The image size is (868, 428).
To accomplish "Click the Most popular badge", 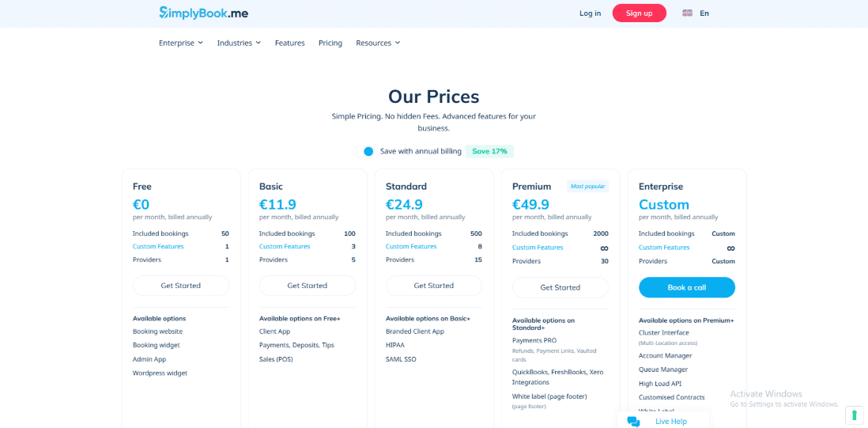I will pyautogui.click(x=587, y=186).
